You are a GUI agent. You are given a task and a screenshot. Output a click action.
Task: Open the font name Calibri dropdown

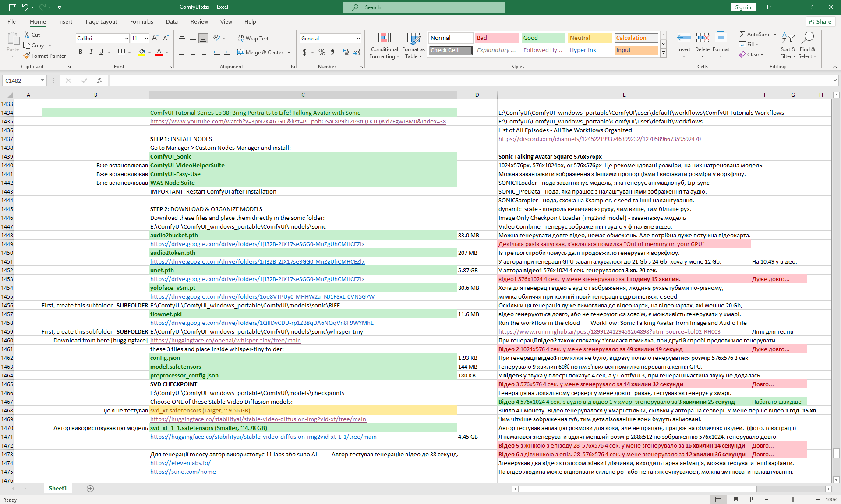point(127,39)
